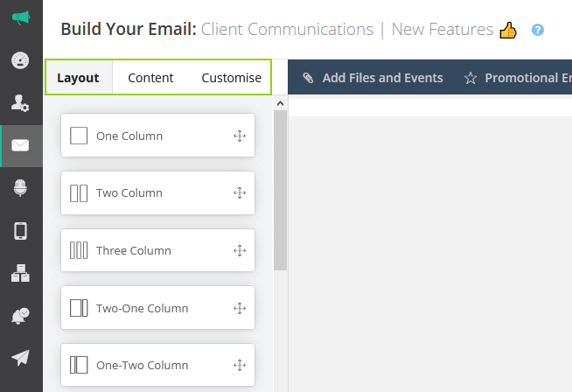Click the Two Column move handle icon
Screen dimensions: 572x392
pos(240,193)
